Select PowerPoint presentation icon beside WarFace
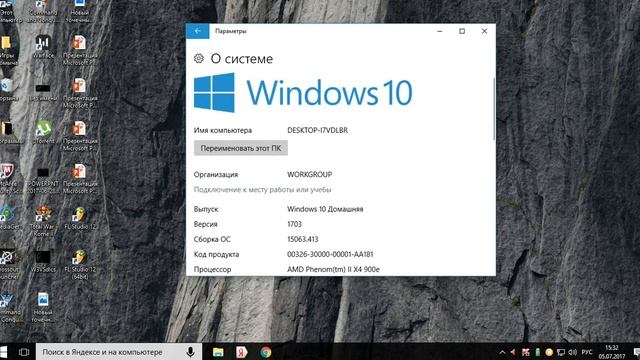The image size is (640, 360). [x=80, y=50]
